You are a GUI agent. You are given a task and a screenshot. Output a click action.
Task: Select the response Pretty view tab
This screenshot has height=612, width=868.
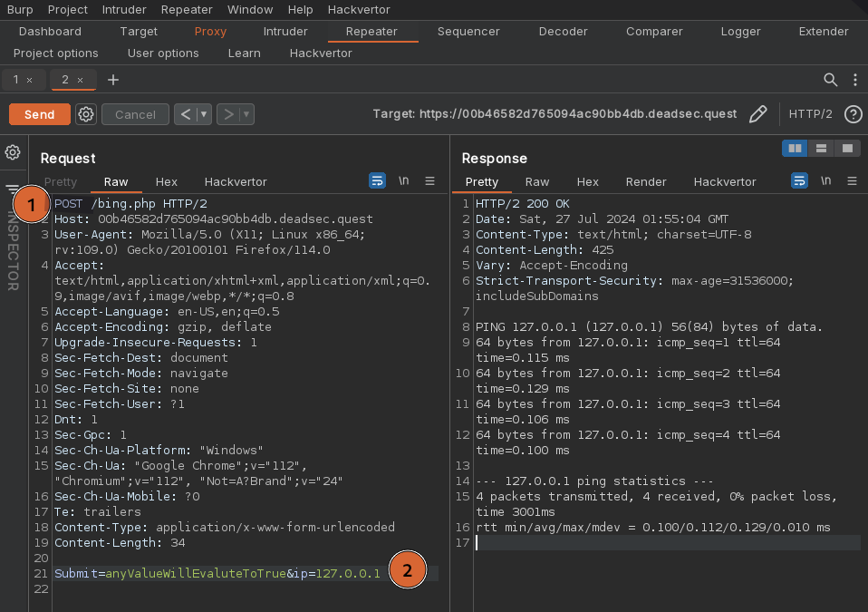click(x=482, y=181)
